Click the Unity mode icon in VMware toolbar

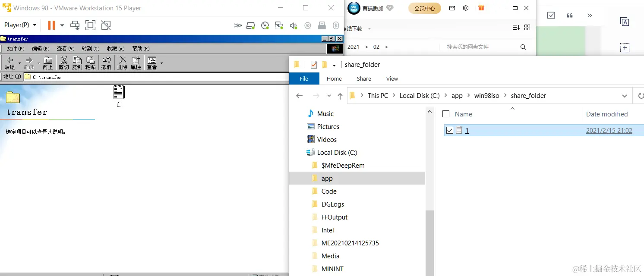coord(106,25)
